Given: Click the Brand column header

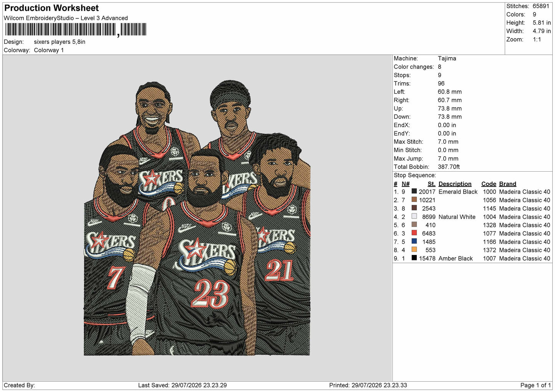Looking at the screenshot, I should pyautogui.click(x=507, y=184).
